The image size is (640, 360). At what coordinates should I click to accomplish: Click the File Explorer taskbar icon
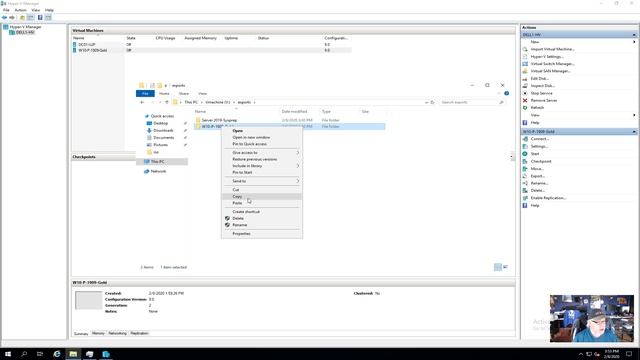(73, 354)
